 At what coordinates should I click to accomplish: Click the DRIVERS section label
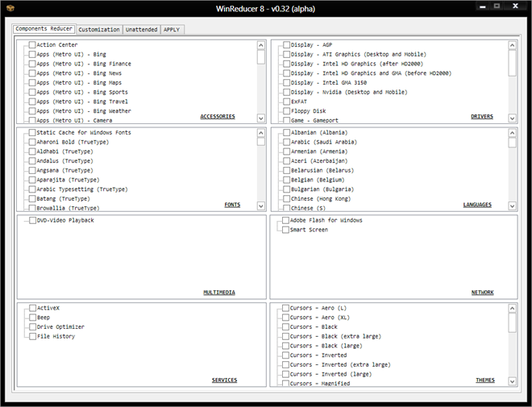[482, 117]
